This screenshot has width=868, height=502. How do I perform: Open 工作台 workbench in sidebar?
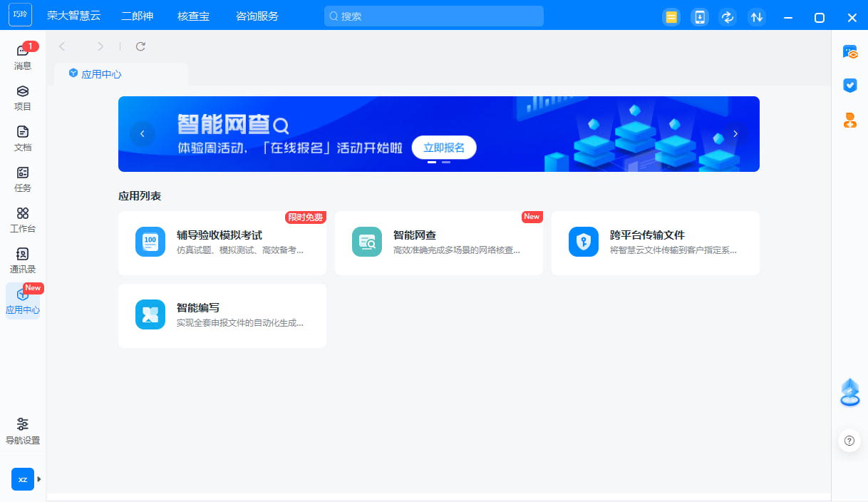23,220
